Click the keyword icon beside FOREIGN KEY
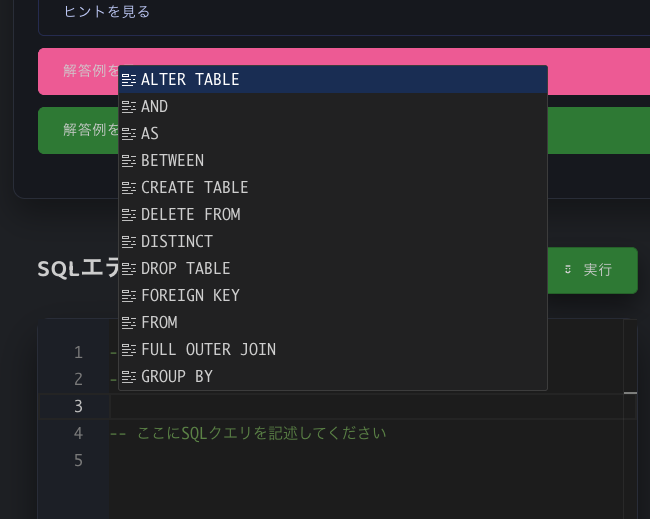The height and width of the screenshot is (519, 650). (128, 295)
